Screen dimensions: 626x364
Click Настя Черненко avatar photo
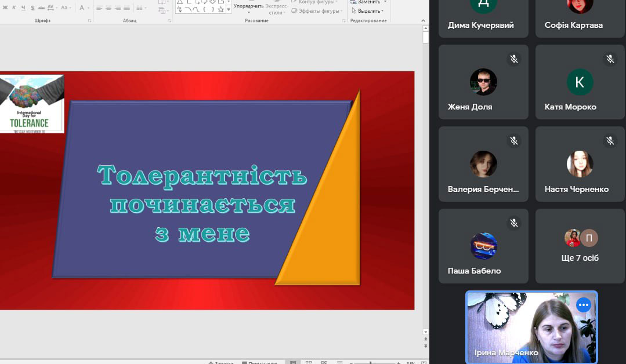(x=580, y=164)
